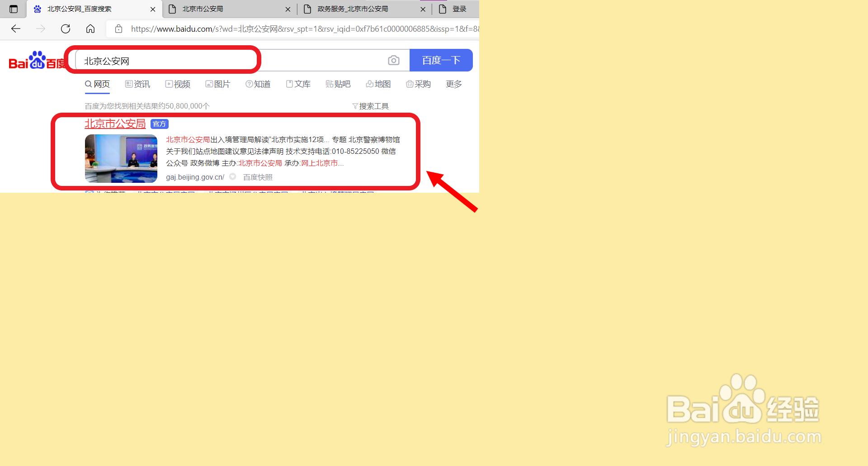The width and height of the screenshot is (868, 466).
Task: Select the 知道 search category
Action: (258, 84)
